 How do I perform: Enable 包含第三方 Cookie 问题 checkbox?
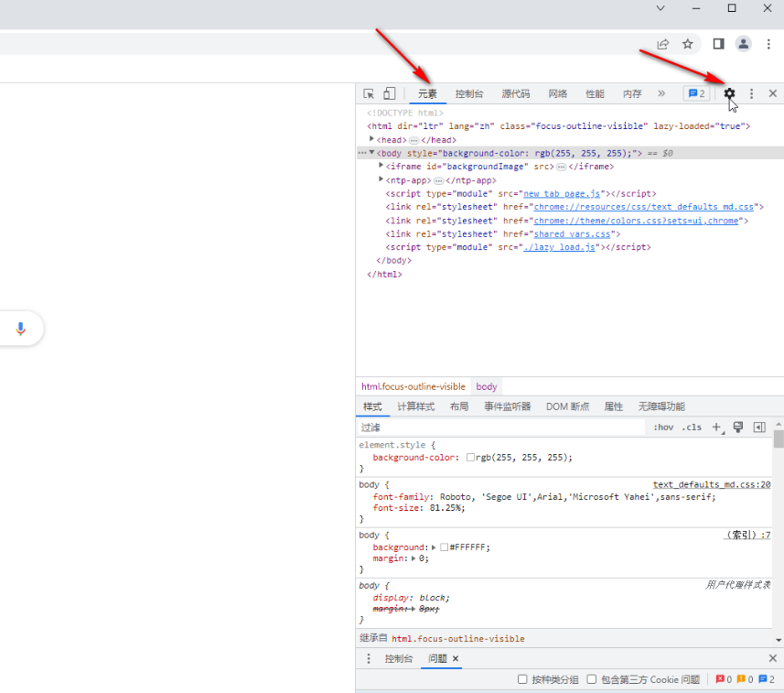click(592, 679)
